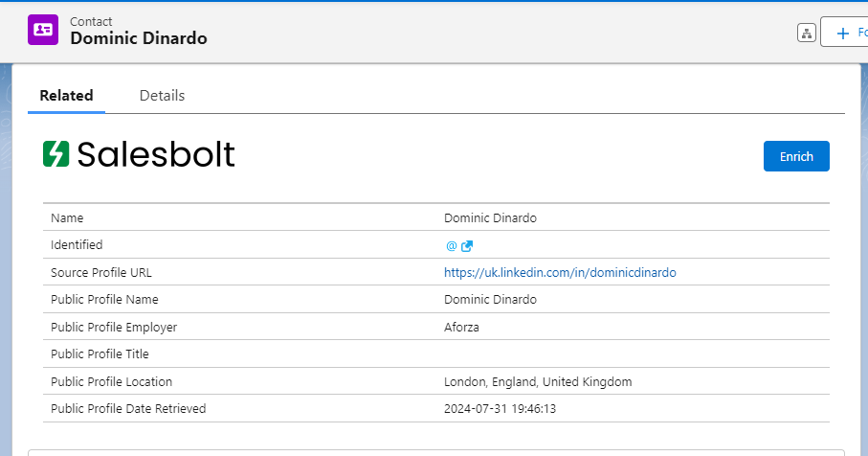Click the Follow button with plus sign

click(844, 33)
